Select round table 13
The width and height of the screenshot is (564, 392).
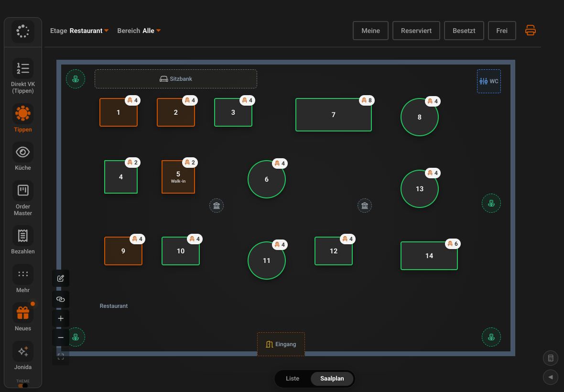pyautogui.click(x=419, y=189)
